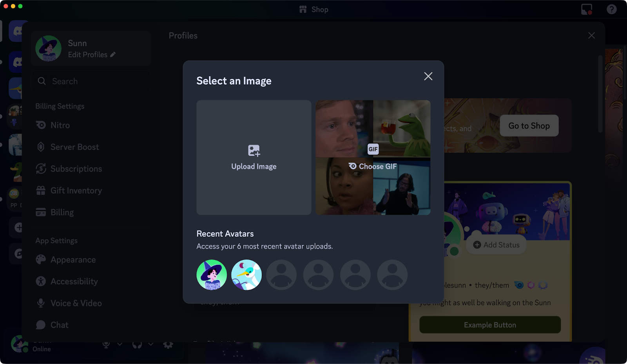Image resolution: width=627 pixels, height=364 pixels.
Task: Click the upload image plus icon
Action: pos(254,150)
